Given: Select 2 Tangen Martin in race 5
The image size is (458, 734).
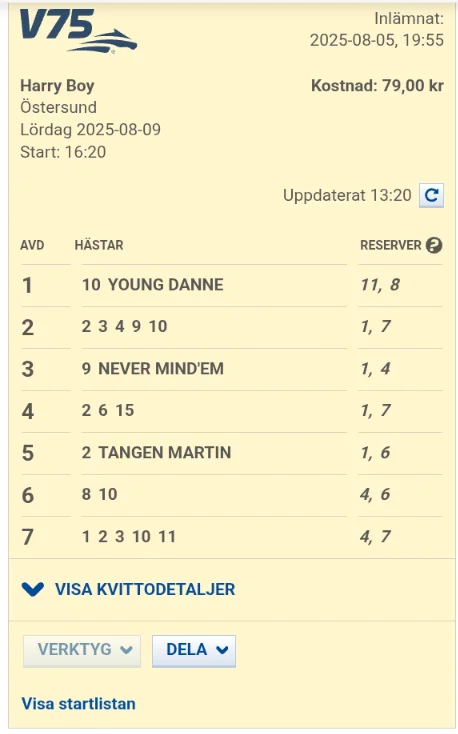Looking at the screenshot, I should tap(156, 452).
